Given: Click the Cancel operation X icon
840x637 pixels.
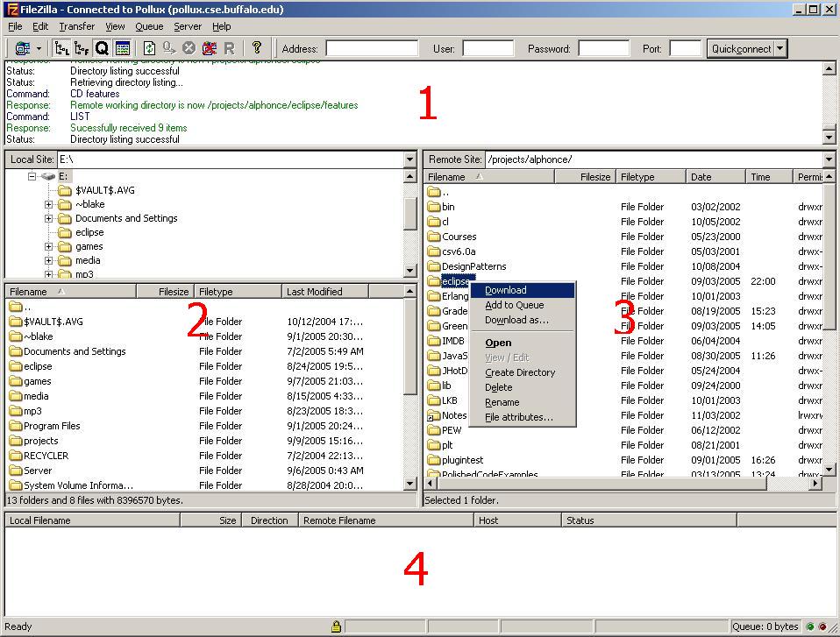Looking at the screenshot, I should point(189,48).
